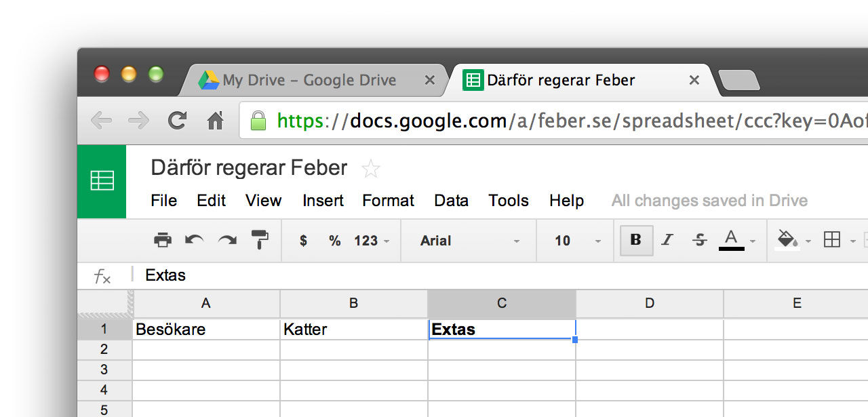Expand the fill color dropdown arrow
Viewport: 868px width, 417px height.
tap(808, 241)
